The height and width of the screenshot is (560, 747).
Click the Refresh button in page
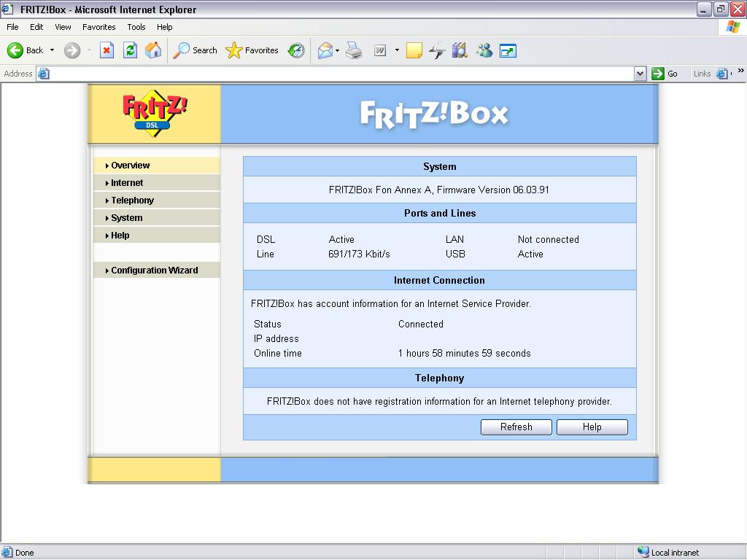(516, 427)
